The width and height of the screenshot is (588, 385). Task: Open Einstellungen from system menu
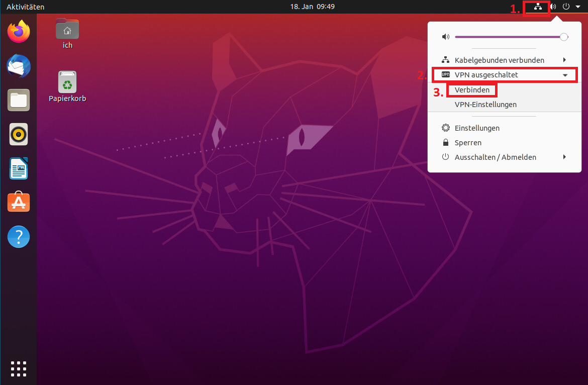(477, 128)
